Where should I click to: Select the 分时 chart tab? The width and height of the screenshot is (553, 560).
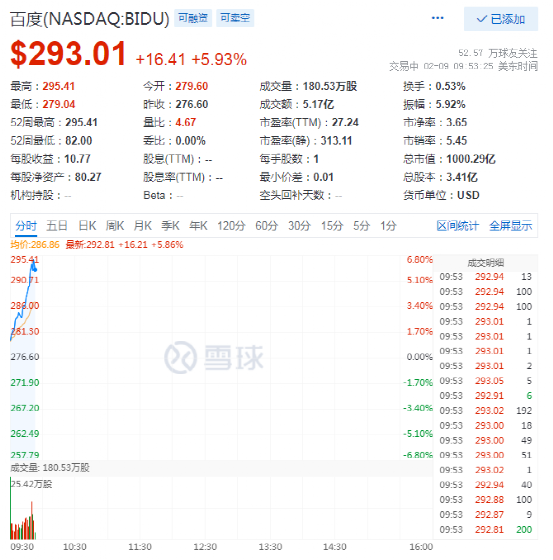click(x=26, y=226)
